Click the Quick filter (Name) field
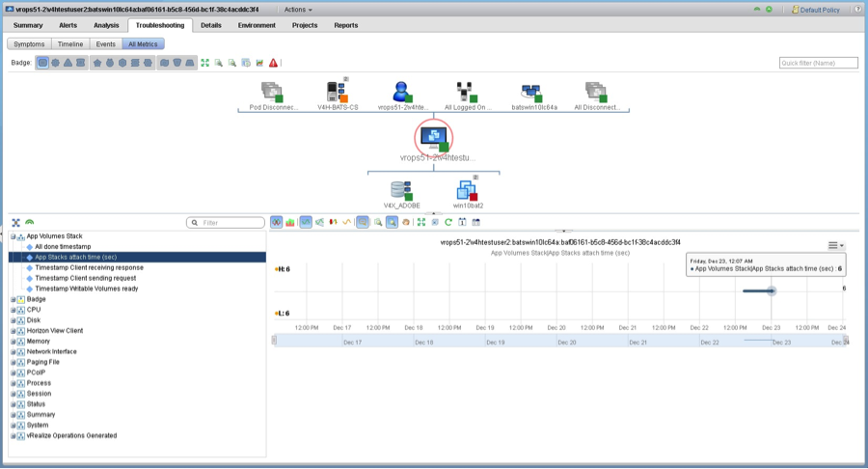This screenshot has width=868, height=469. [x=818, y=63]
